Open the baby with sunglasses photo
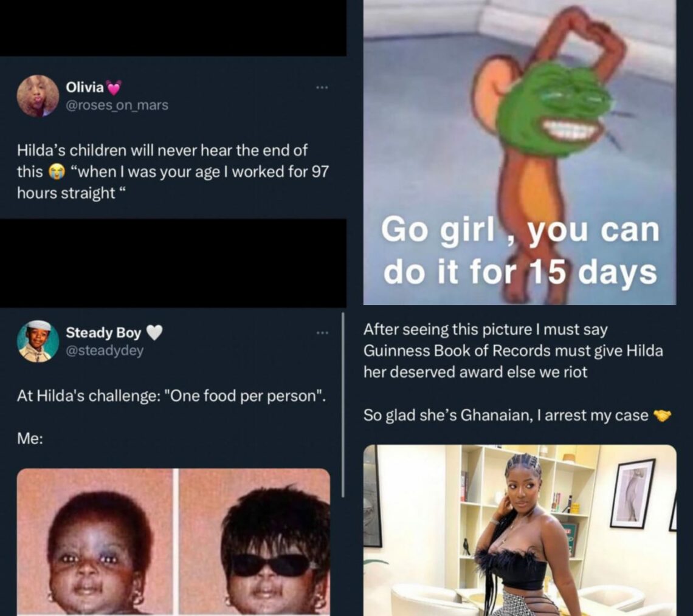Viewport: 693px width, 616px height. (x=255, y=542)
